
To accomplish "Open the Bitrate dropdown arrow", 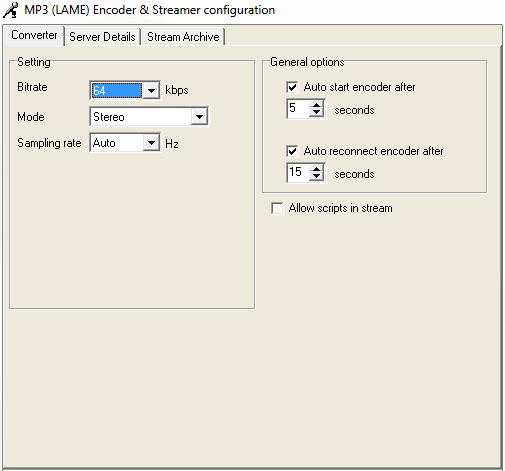I will 151,90.
